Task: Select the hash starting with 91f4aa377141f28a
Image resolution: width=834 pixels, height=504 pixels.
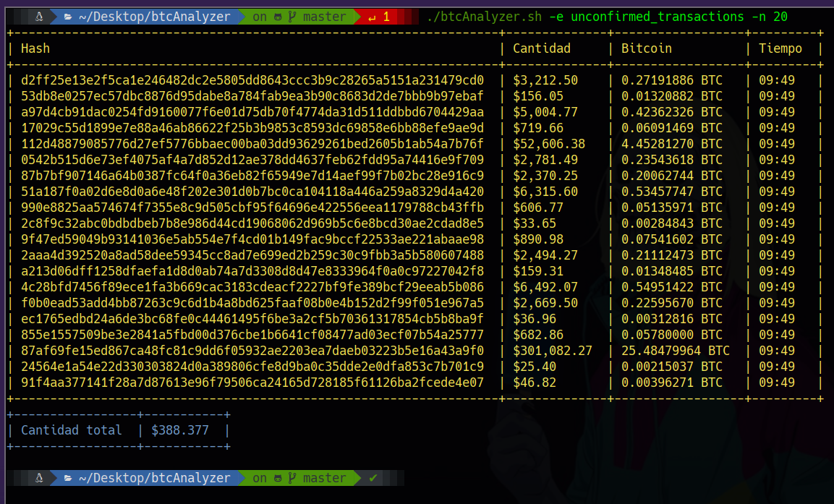Action: 252,383
